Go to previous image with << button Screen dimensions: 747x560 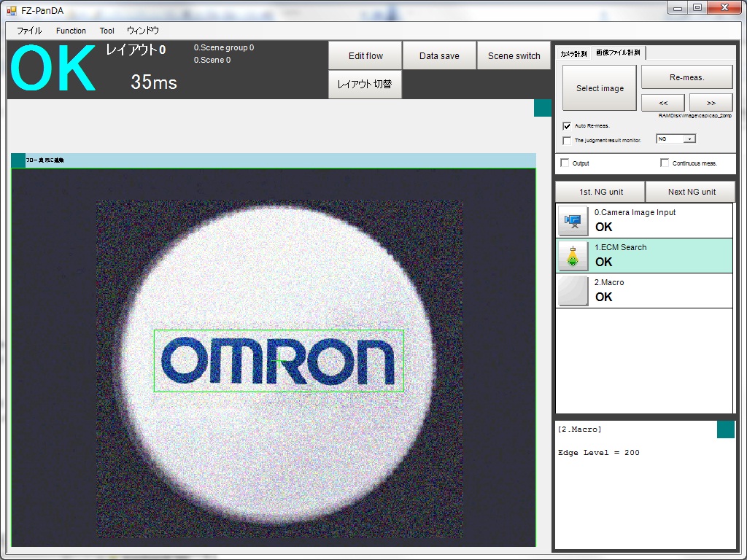click(663, 102)
